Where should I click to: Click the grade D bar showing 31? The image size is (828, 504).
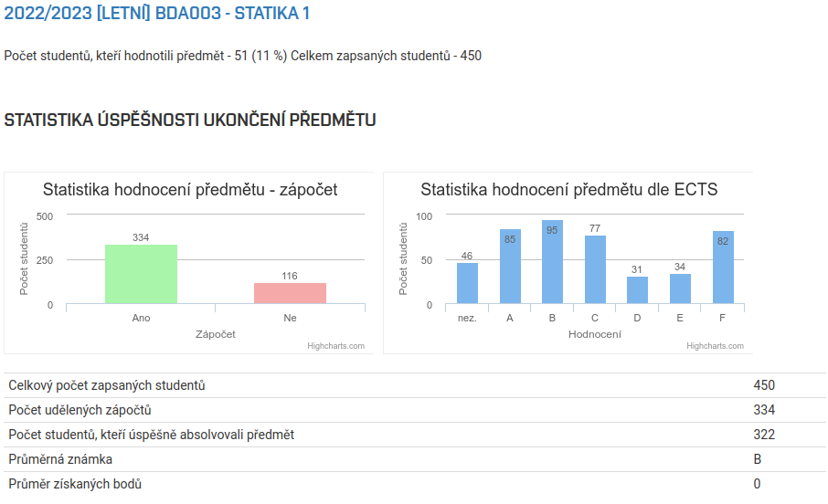(637, 290)
